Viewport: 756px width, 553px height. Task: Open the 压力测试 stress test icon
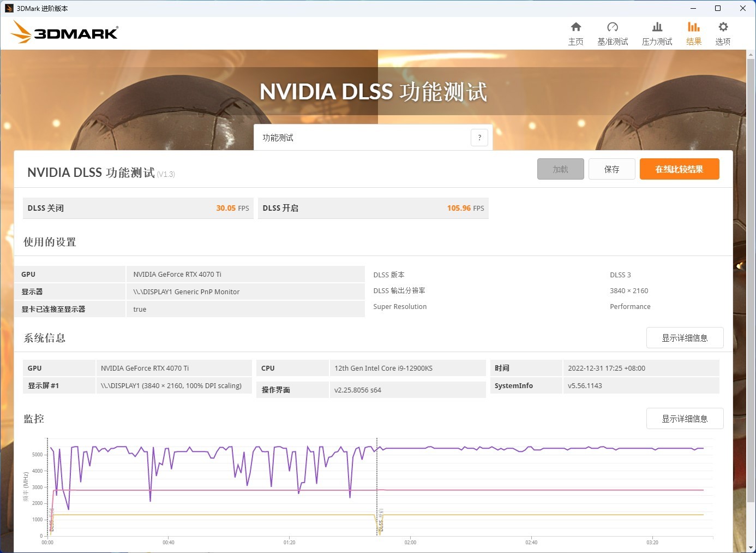(x=657, y=32)
